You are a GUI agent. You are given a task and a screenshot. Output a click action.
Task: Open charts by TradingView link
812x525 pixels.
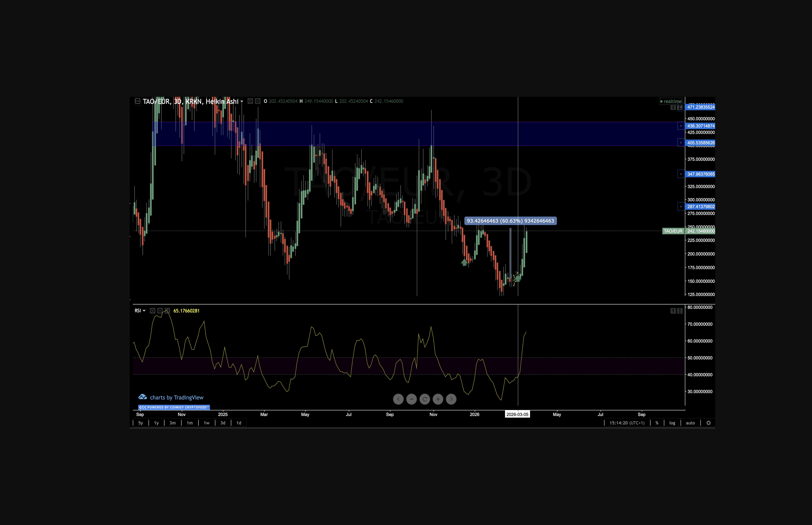point(176,397)
